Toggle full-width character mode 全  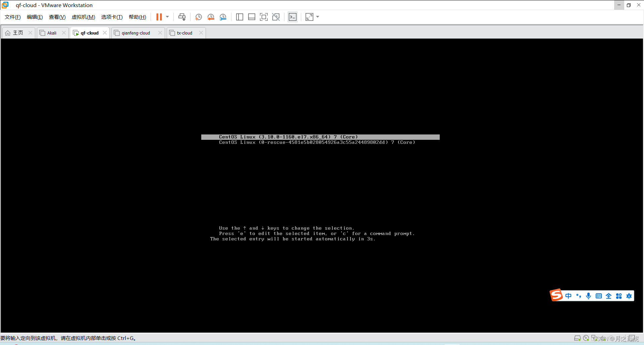(608, 296)
